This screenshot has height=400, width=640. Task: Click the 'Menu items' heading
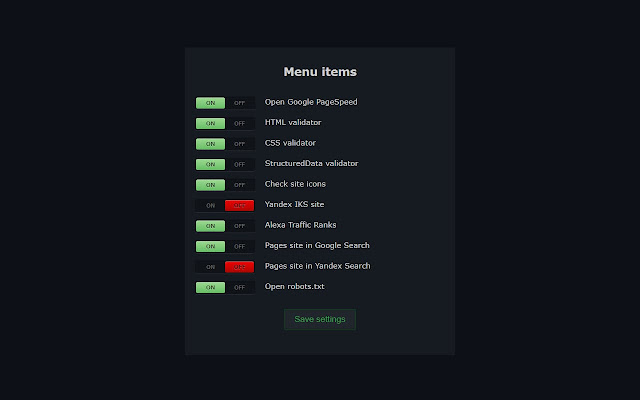(320, 72)
